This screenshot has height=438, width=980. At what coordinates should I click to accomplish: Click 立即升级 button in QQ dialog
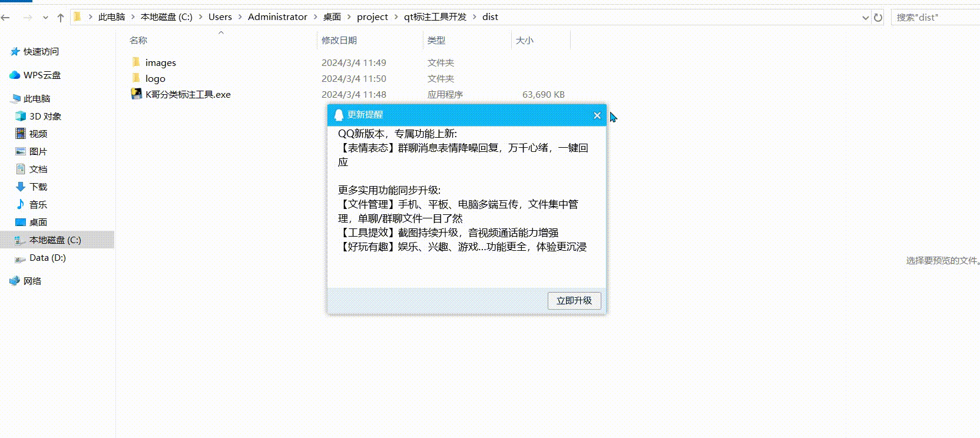(x=574, y=301)
